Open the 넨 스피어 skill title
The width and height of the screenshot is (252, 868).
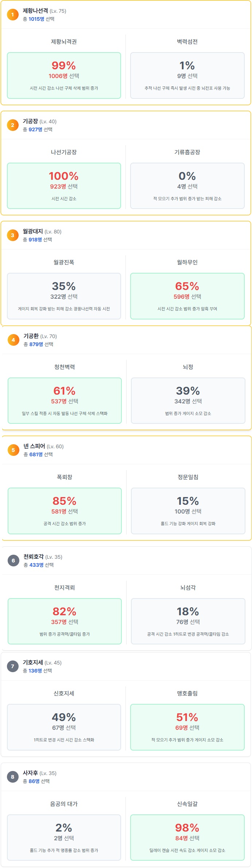tap(34, 446)
